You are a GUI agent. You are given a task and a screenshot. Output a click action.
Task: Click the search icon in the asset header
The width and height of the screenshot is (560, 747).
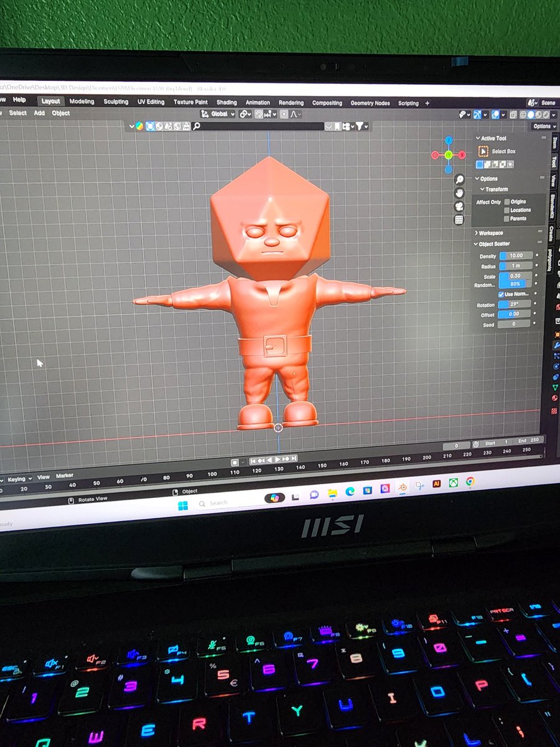(x=197, y=126)
